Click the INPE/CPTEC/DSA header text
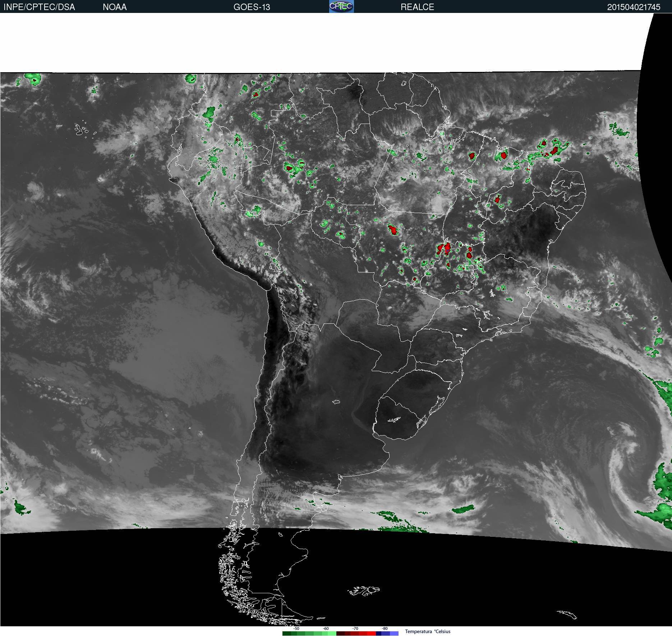Image resolution: width=672 pixels, height=636 pixels. click(x=39, y=7)
